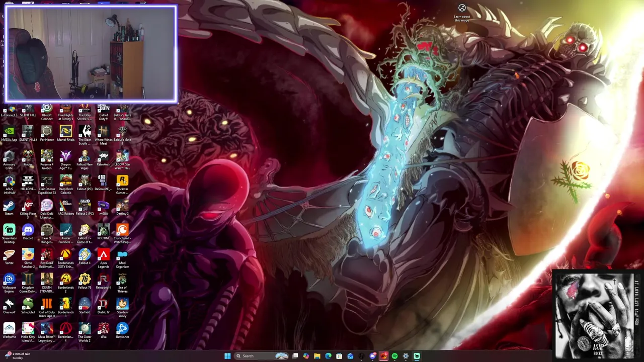
Task: Launch The Outer Worlds 2 icon
Action: pyautogui.click(x=85, y=333)
